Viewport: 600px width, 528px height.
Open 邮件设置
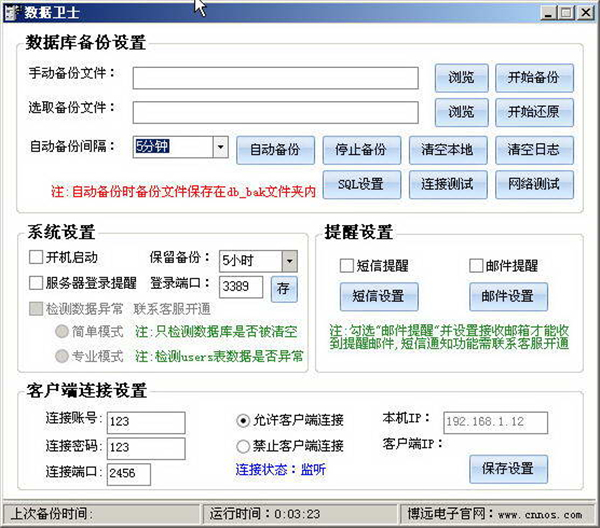pos(508,297)
